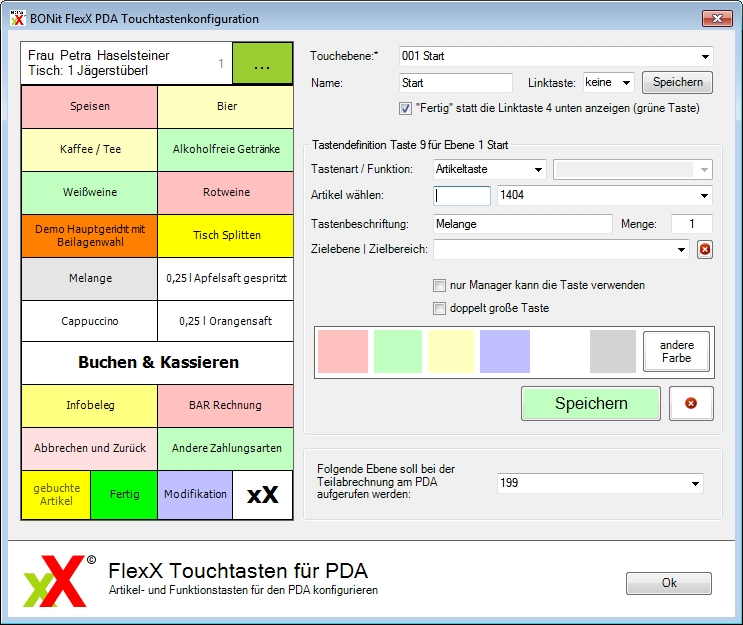Click the large green Speichern button
This screenshot has width=743, height=625.
pos(590,404)
